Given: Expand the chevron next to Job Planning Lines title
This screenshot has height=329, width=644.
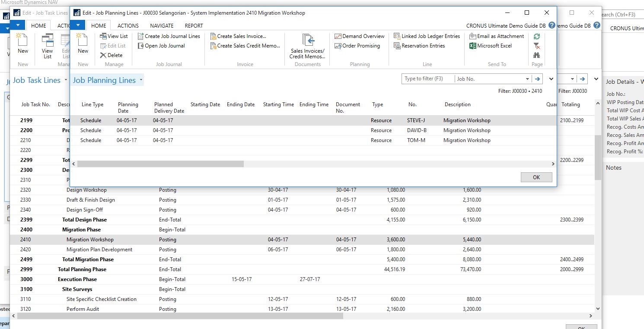Looking at the screenshot, I should (142, 79).
